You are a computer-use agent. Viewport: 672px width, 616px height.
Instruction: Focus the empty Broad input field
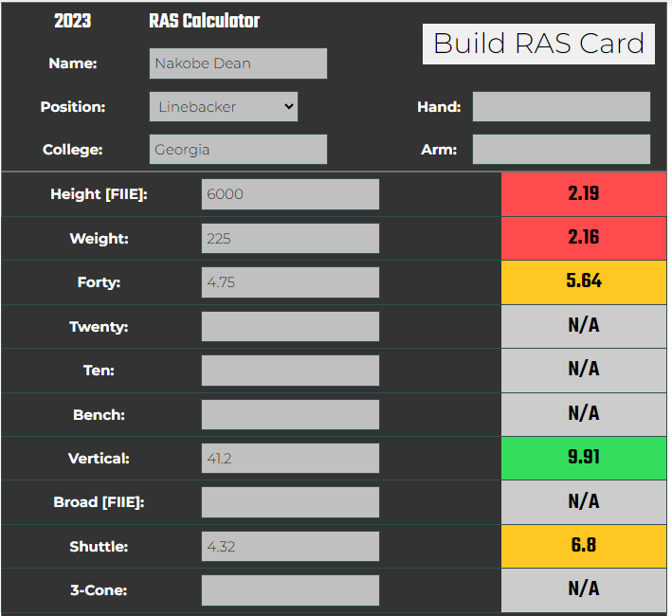[x=290, y=502]
